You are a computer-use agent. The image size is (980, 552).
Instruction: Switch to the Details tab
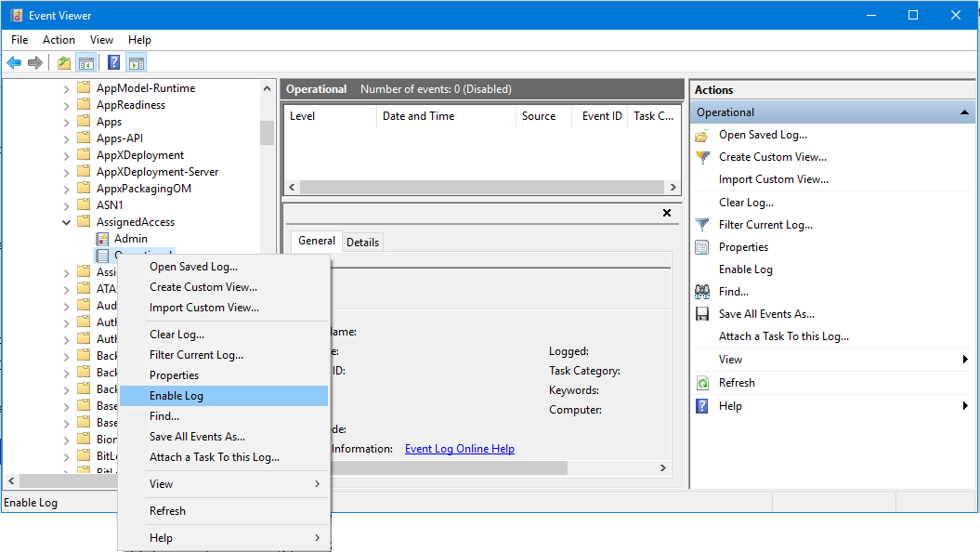[362, 243]
